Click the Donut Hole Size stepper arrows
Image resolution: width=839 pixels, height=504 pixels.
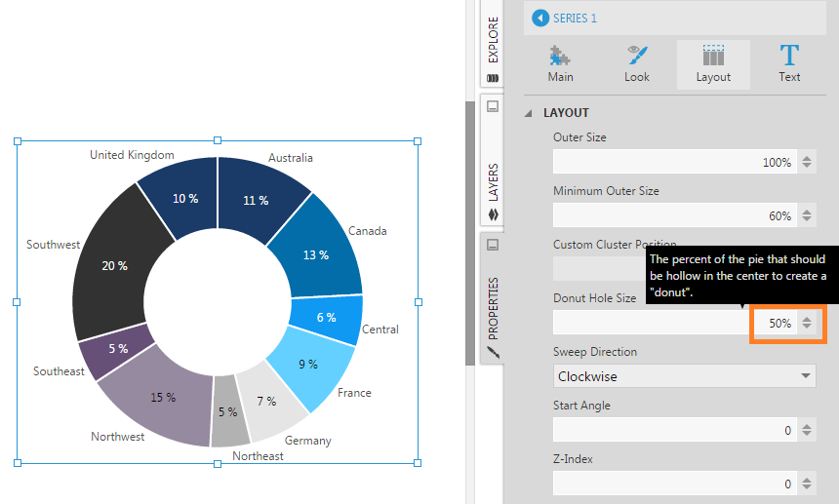tap(807, 323)
